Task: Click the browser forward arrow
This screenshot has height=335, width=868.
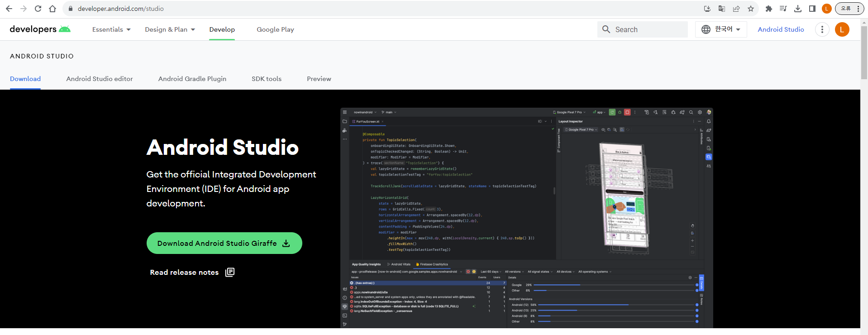Action: 24,9
